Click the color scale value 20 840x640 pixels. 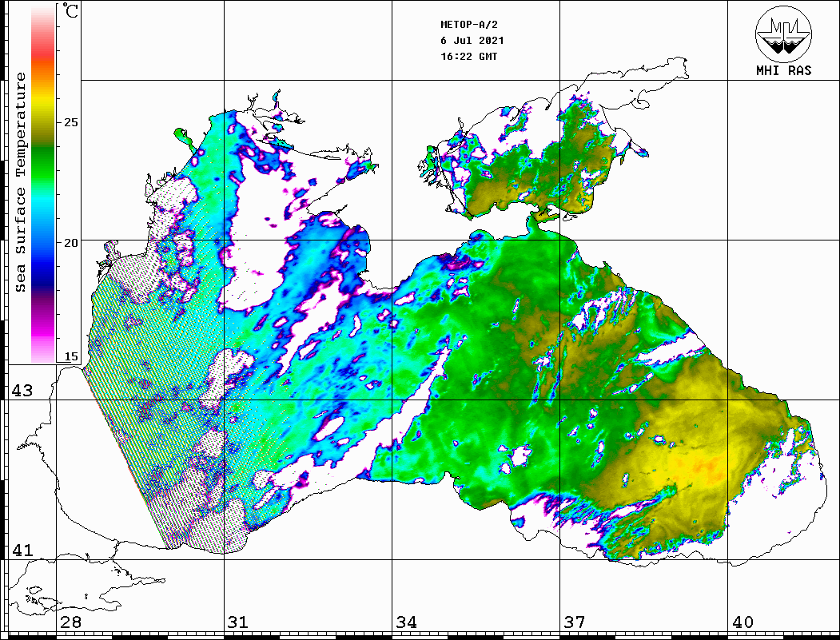click(x=70, y=243)
